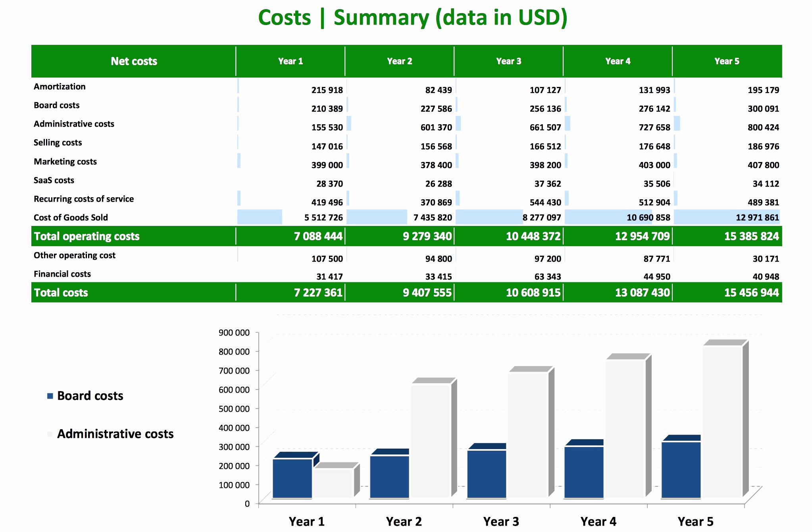The height and width of the screenshot is (532, 812).
Task: Select the Total operating costs row label
Action: (x=87, y=236)
